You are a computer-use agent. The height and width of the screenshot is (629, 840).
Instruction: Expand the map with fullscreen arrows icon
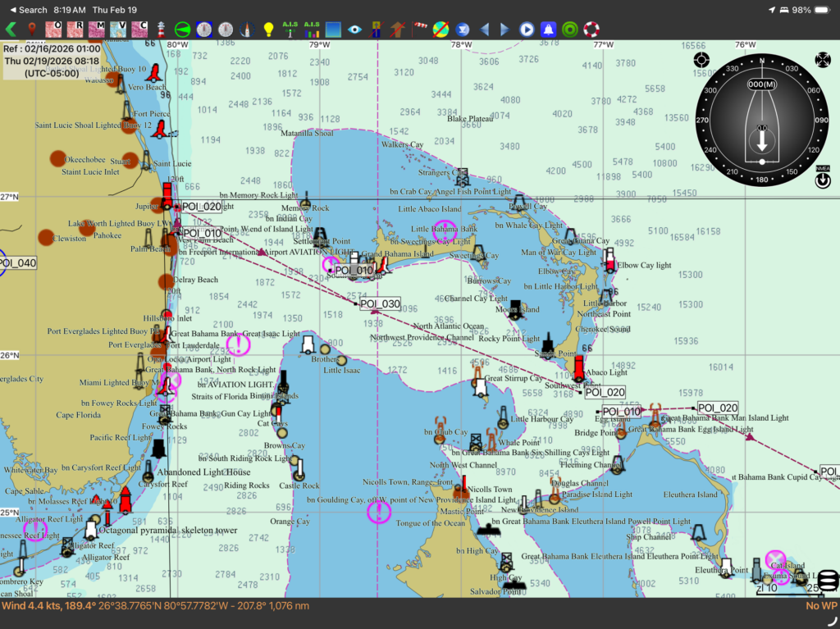(822, 60)
